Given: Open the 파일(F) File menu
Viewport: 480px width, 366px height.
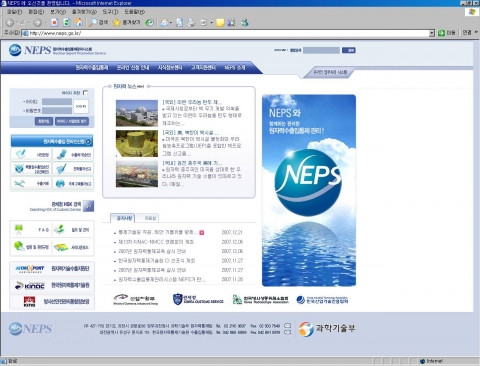Looking at the screenshot, I should tap(14, 12).
